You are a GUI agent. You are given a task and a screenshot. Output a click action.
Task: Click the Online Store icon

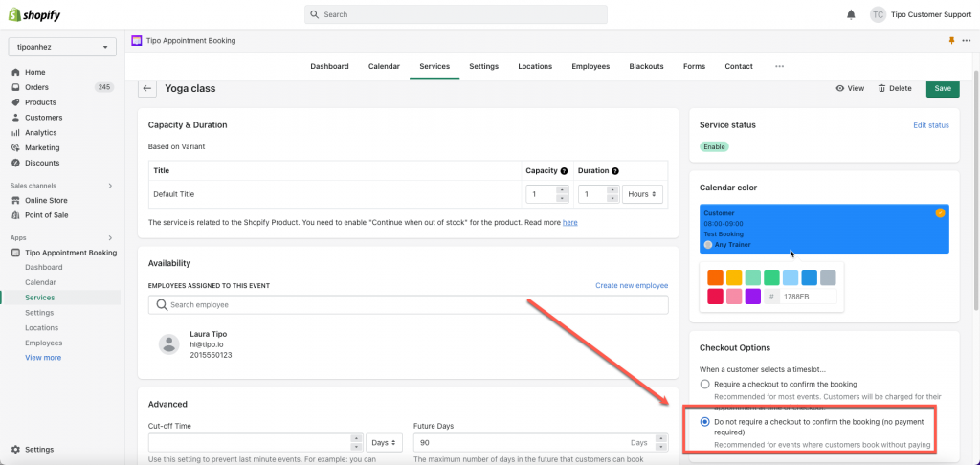15,200
